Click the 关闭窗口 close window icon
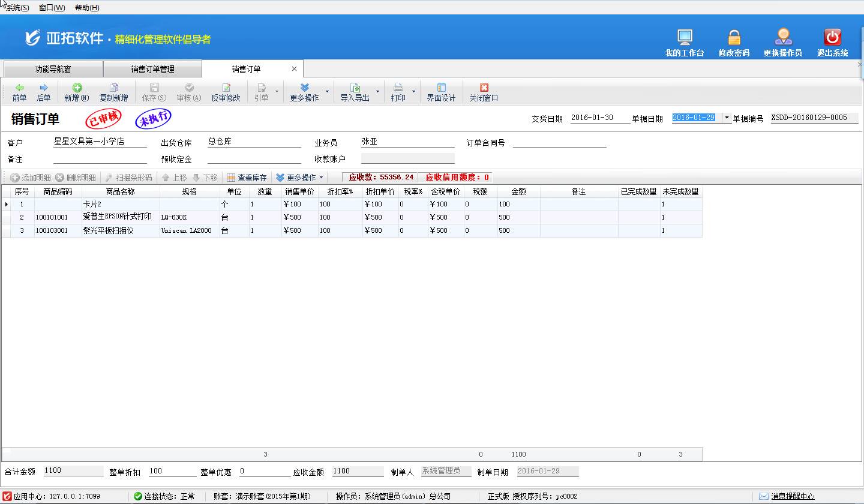 [x=484, y=88]
